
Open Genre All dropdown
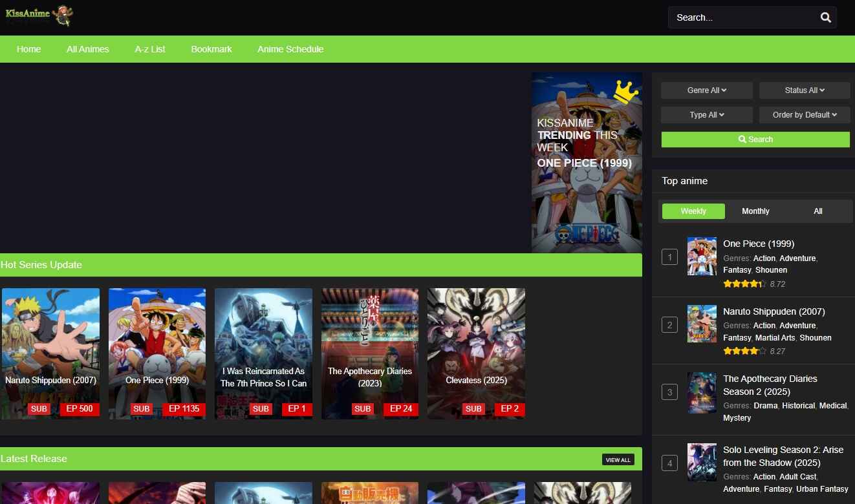pos(707,90)
